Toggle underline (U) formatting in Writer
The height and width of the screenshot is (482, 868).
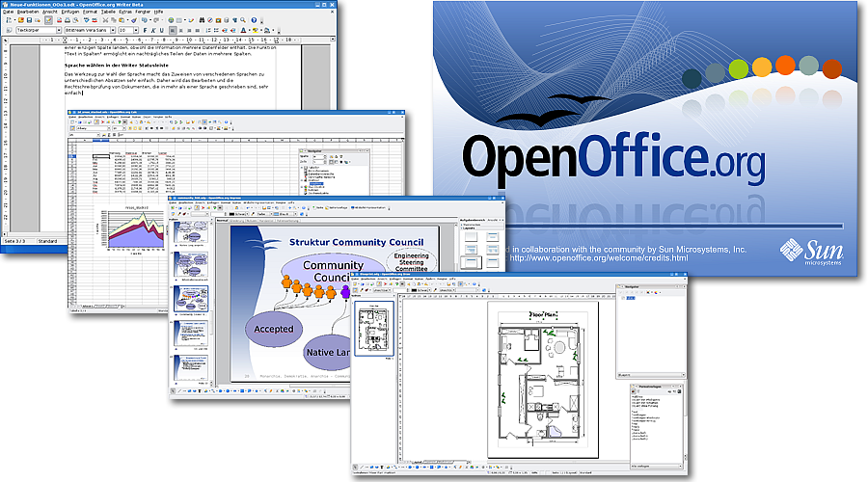[161, 30]
